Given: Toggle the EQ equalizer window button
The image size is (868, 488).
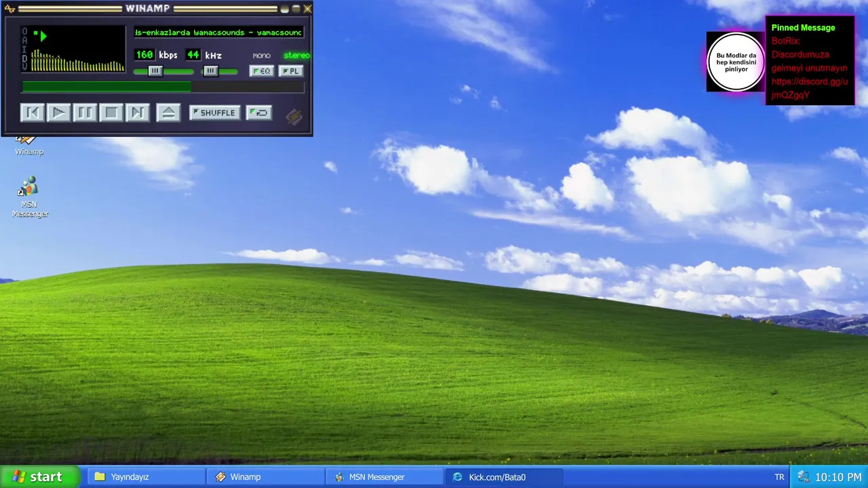Looking at the screenshot, I should tap(262, 71).
